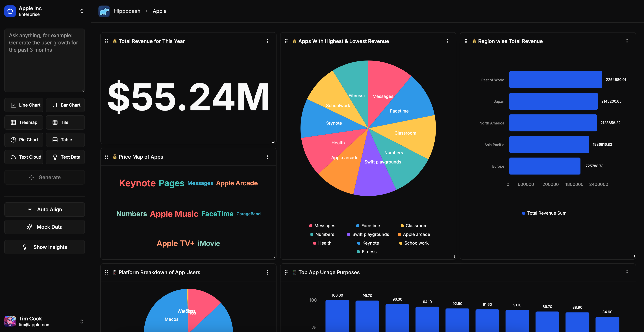
Task: Toggle Schoolwork legend entry
Action: (414, 243)
